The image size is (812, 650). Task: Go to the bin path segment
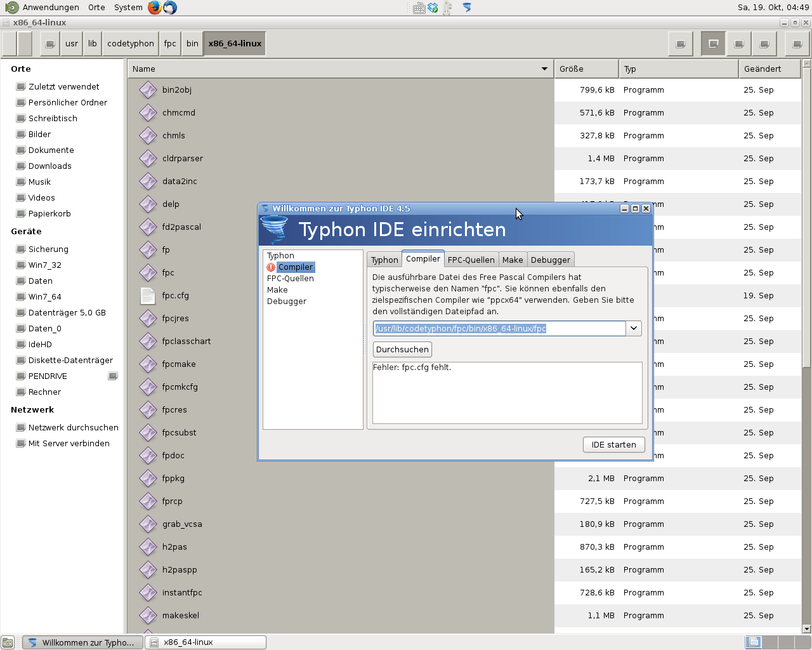point(192,44)
